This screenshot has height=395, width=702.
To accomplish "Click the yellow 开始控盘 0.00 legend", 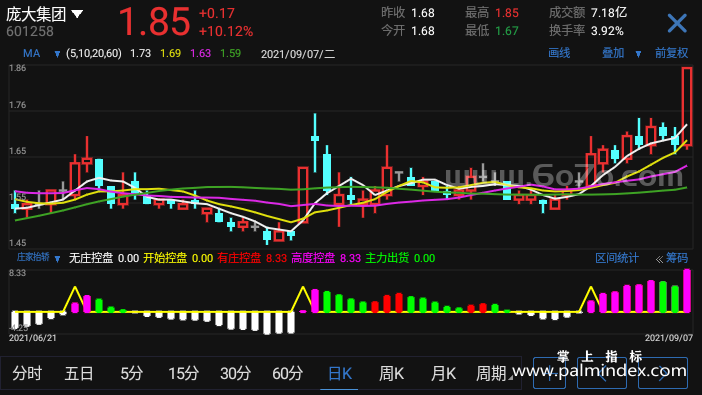I will click(x=178, y=258).
